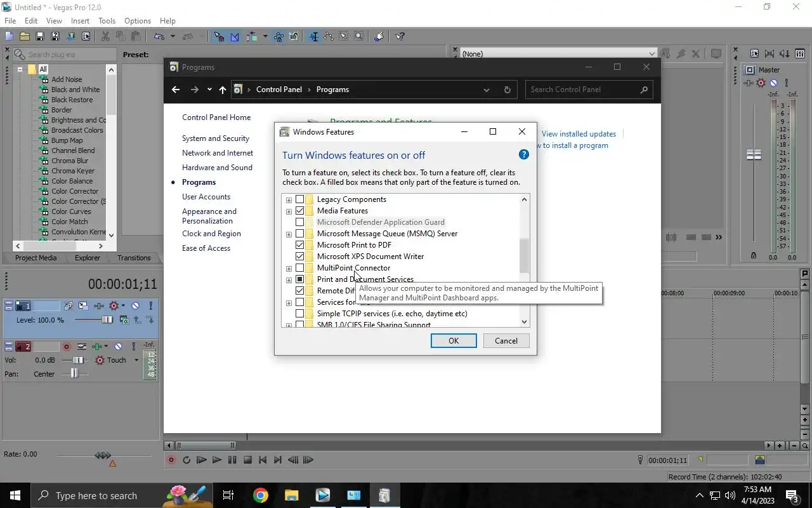Screen dimensions: 812x508
Task: Click the master volume fader handle
Action: coord(754,155)
